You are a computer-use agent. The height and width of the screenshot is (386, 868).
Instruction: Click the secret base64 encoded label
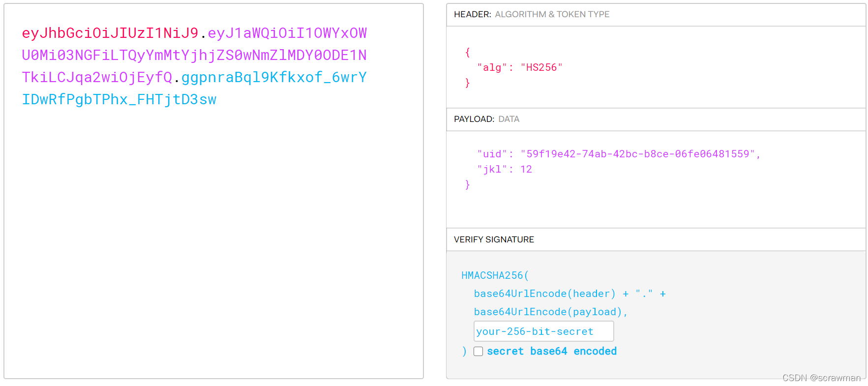[552, 351]
